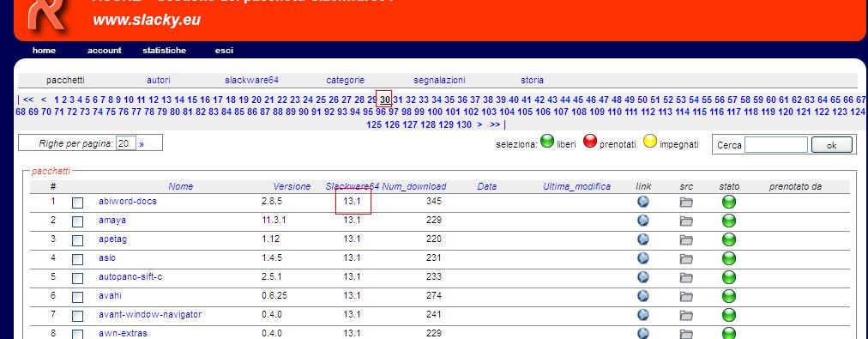
Task: Tick the checkbox for avahi
Action: pos(77,297)
